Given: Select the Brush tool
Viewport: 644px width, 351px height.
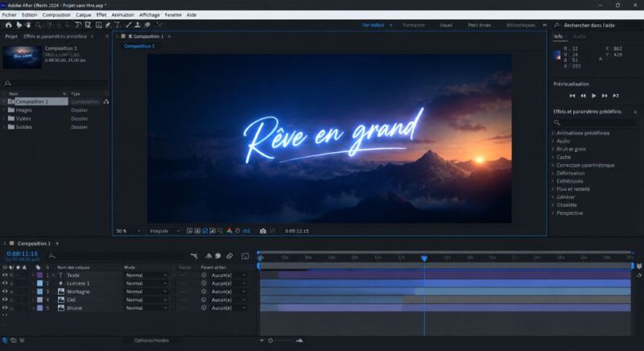Looking at the screenshot, I should tap(129, 25).
